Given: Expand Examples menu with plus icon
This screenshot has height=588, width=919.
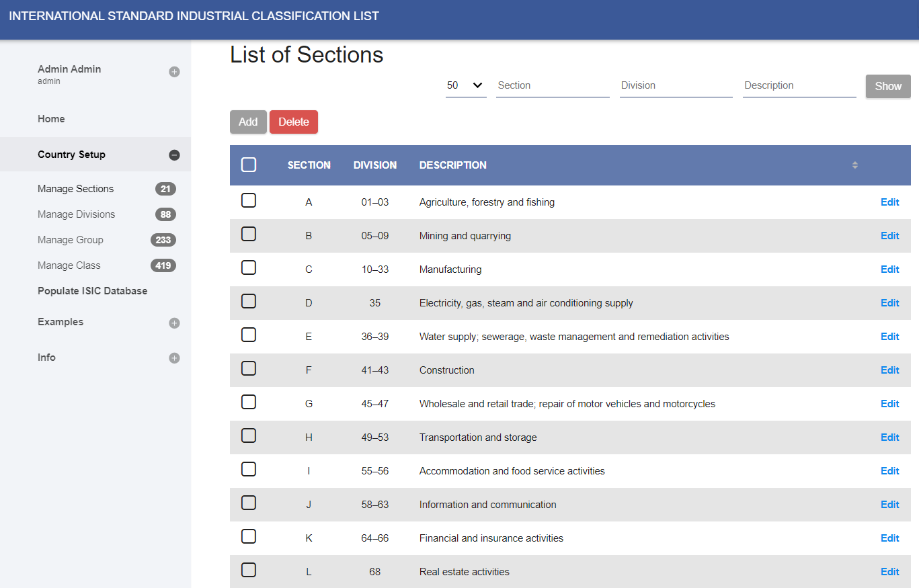Looking at the screenshot, I should point(174,323).
